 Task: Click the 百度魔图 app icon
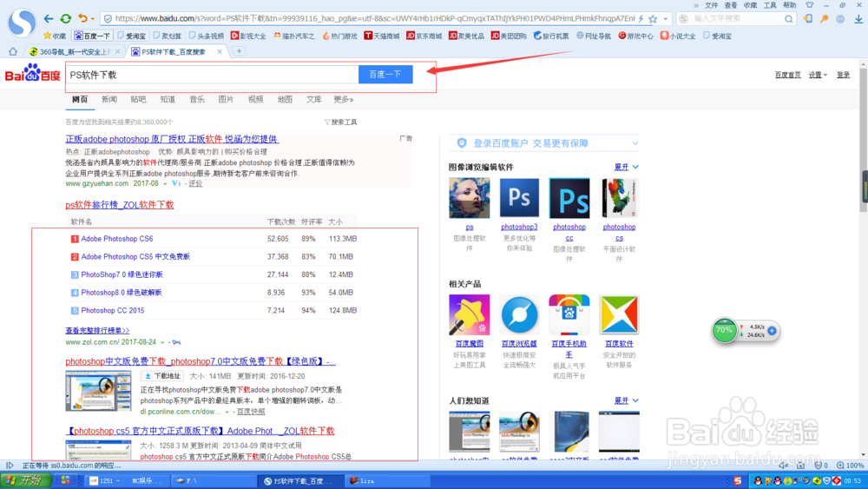pos(470,314)
